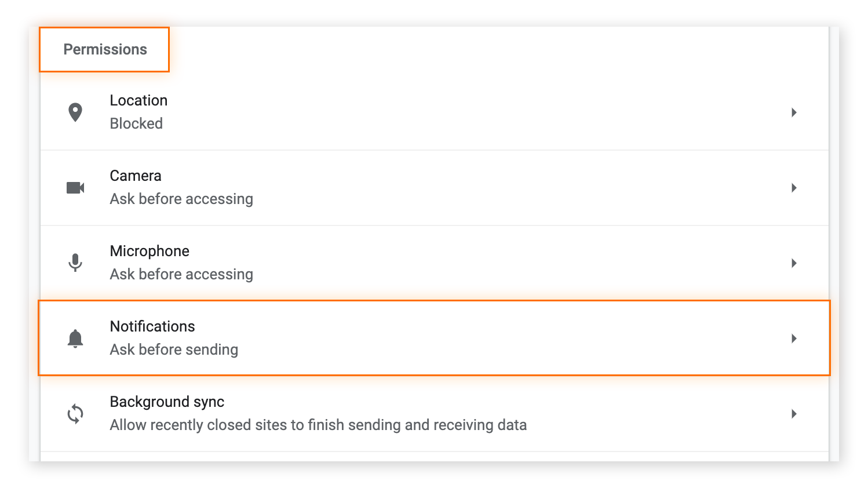
Task: Click the Ask before sending text
Action: click(174, 349)
